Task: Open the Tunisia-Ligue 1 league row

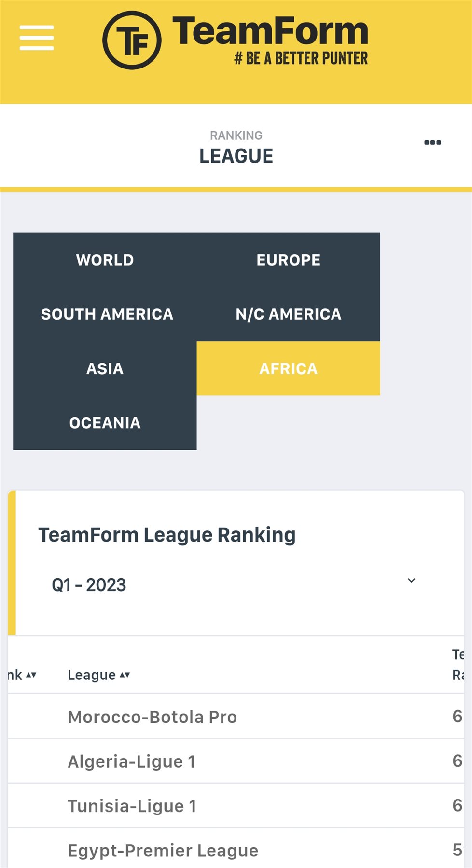Action: [132, 806]
